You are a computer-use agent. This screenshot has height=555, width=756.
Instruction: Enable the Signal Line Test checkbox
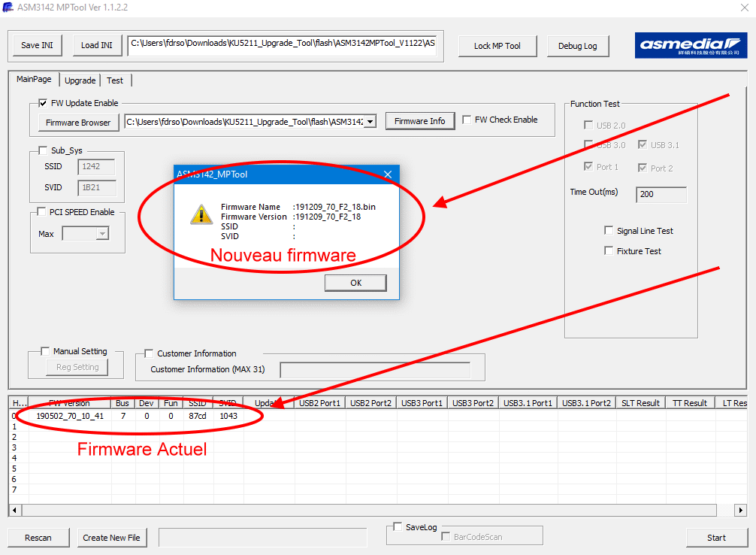(x=609, y=231)
